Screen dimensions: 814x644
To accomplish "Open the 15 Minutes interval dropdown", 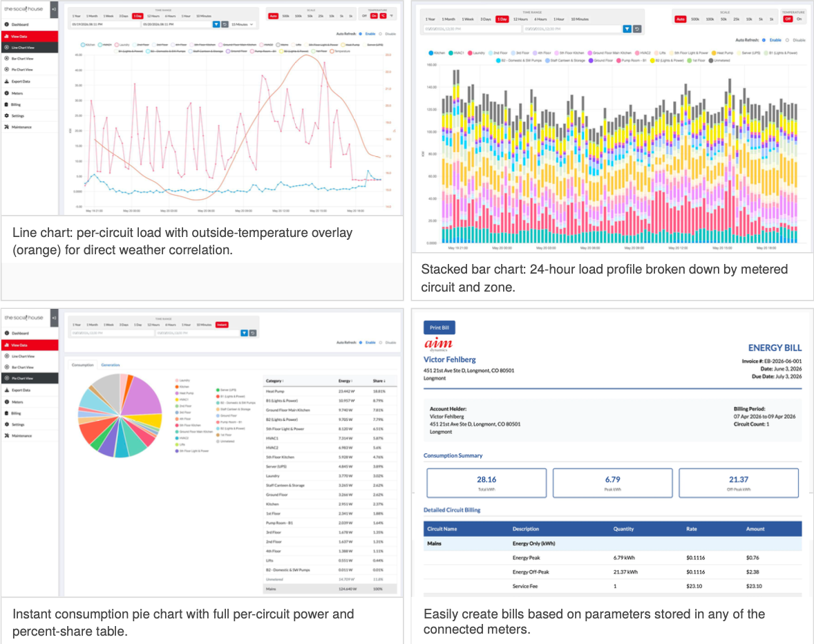I will pos(243,24).
